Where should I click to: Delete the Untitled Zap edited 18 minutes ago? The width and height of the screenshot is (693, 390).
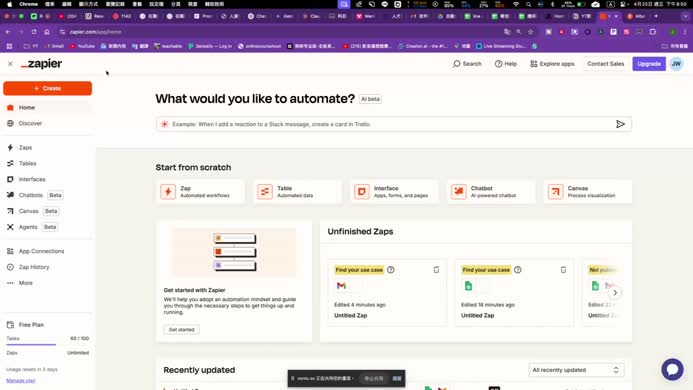[563, 270]
